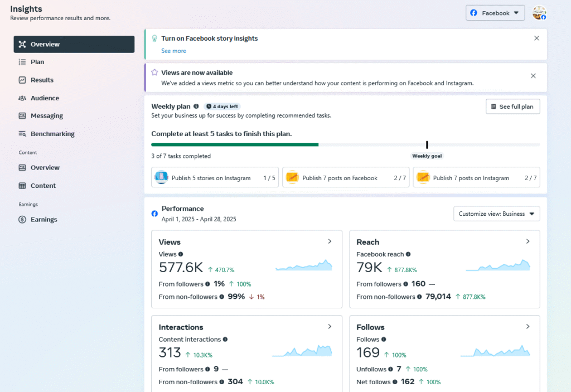Select the Overview tab under Insights
Viewport: 571px width, 392px height.
tap(74, 44)
